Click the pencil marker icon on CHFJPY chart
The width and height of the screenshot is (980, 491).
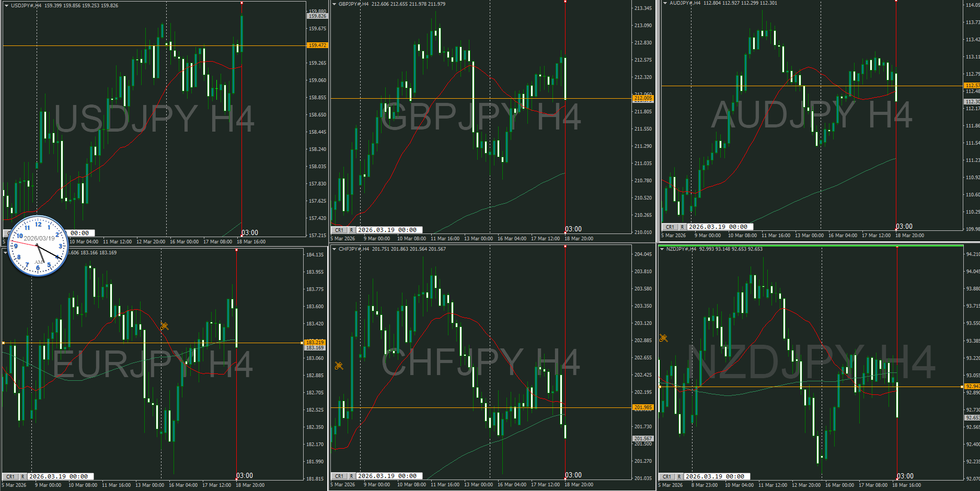coord(339,366)
